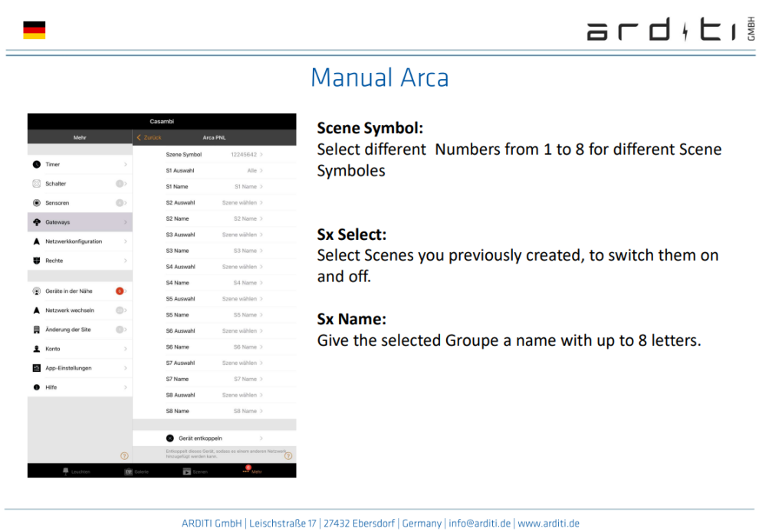The image size is (759, 532).
Task: Click the Konto person icon
Action: 37,349
